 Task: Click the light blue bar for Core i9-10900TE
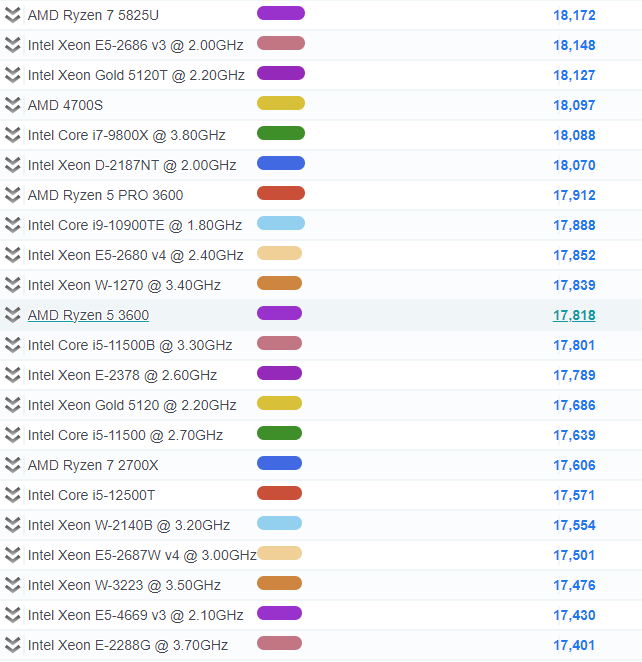[281, 223]
